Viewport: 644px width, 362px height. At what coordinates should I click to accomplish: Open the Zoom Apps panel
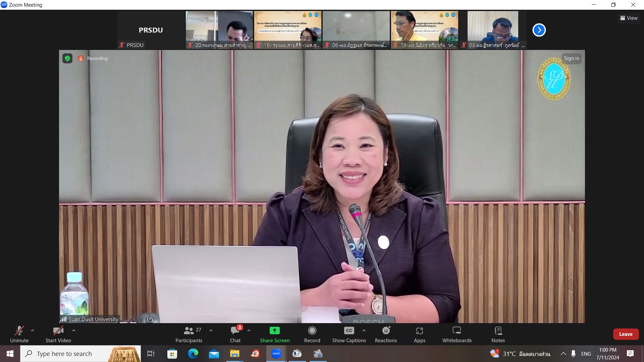pyautogui.click(x=419, y=334)
